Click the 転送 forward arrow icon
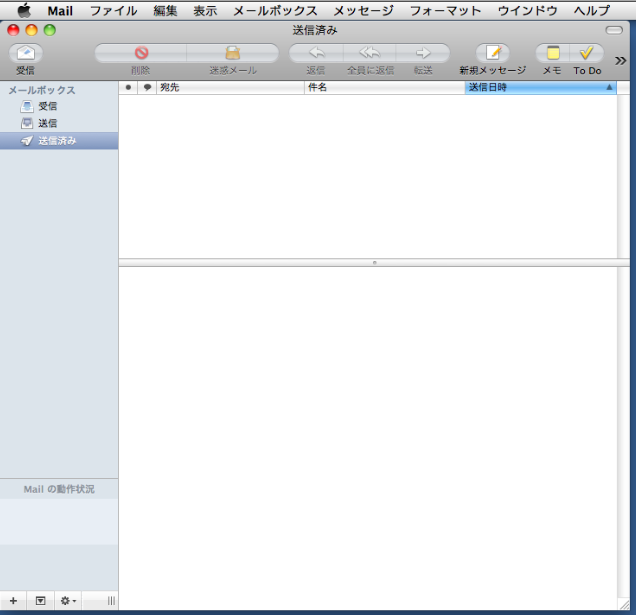The width and height of the screenshot is (636, 615). [423, 54]
